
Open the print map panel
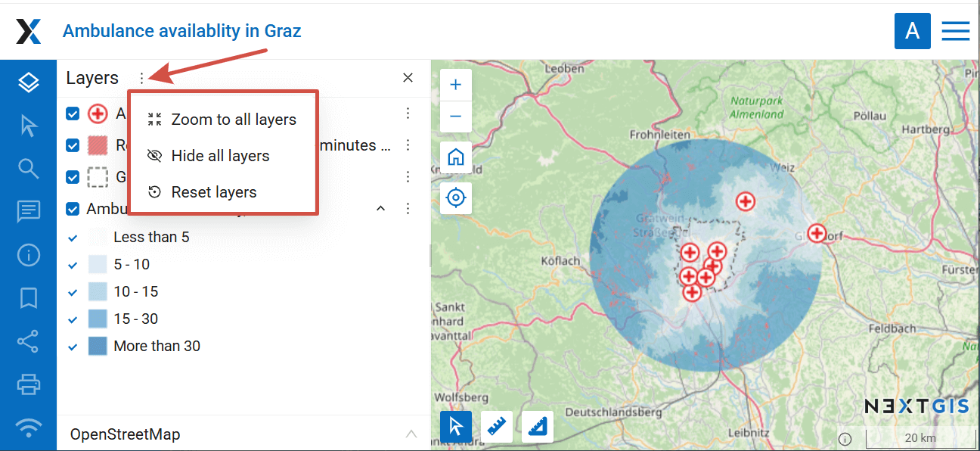pyautogui.click(x=28, y=384)
